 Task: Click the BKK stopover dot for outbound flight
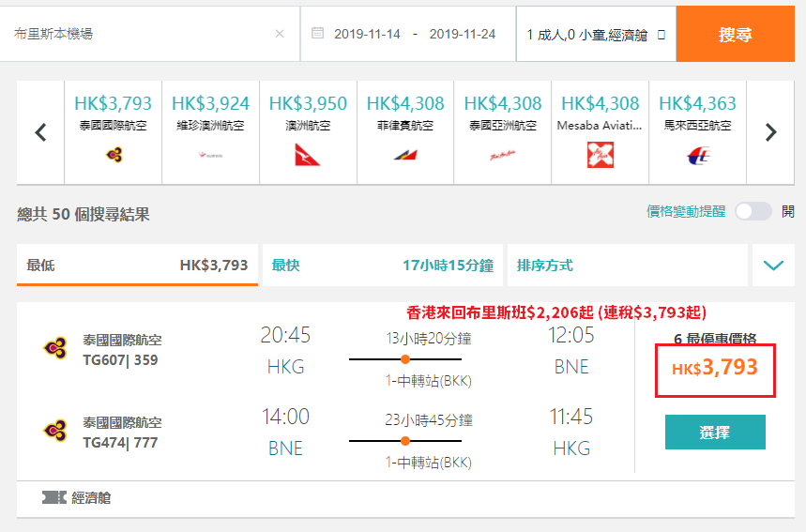coord(405,359)
